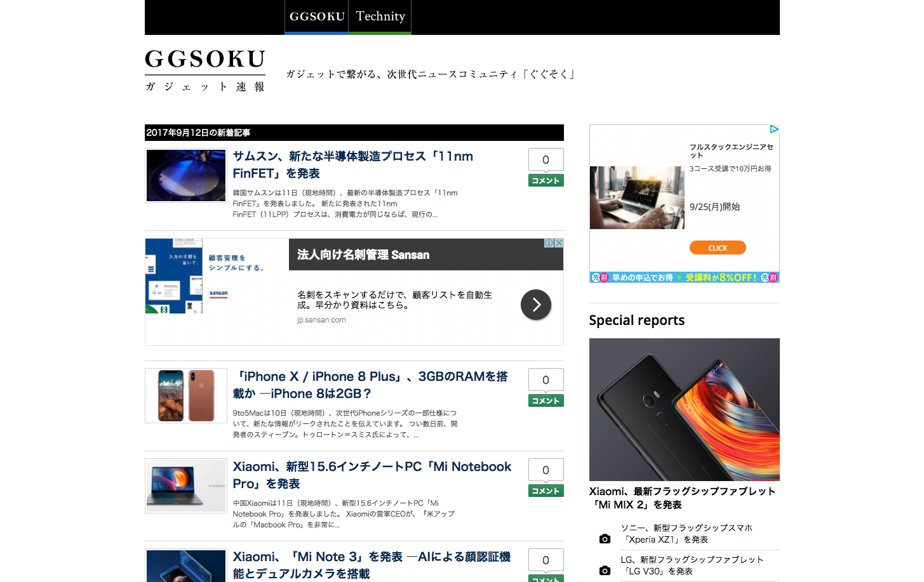Image resolution: width=924 pixels, height=582 pixels.
Task: Open Xiaomi Mi Notebook Pro headline
Action: point(372,475)
